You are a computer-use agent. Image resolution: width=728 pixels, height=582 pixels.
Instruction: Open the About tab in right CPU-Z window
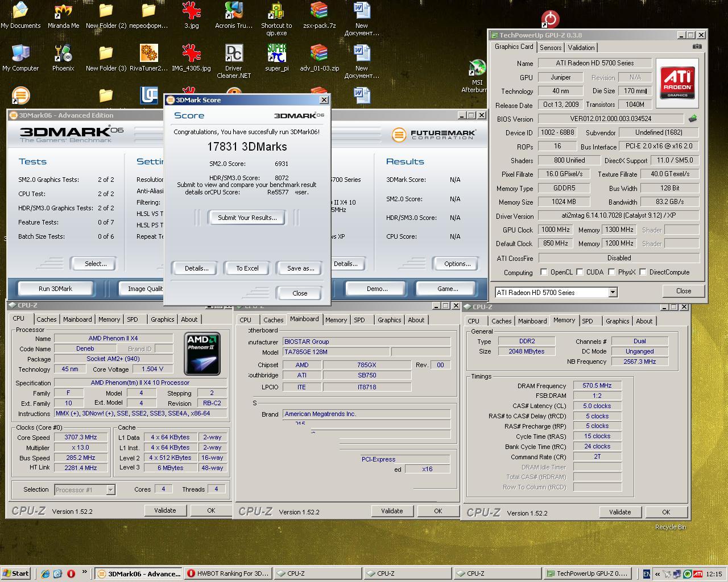644,321
